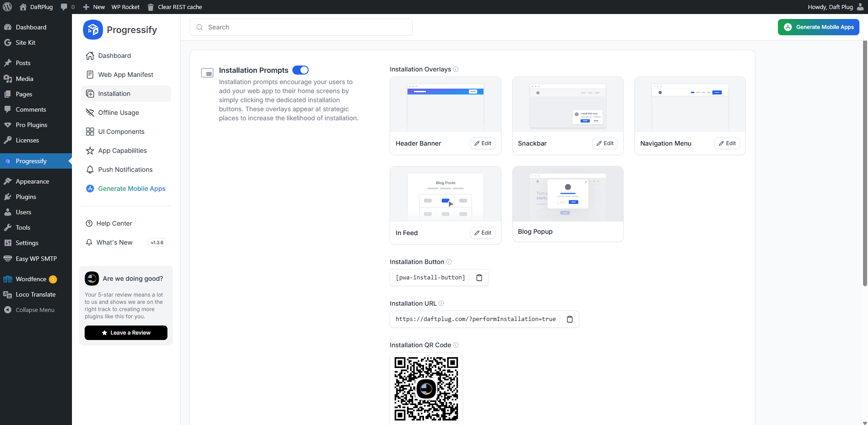Open the Installation QR Code info tooltip

(x=456, y=345)
